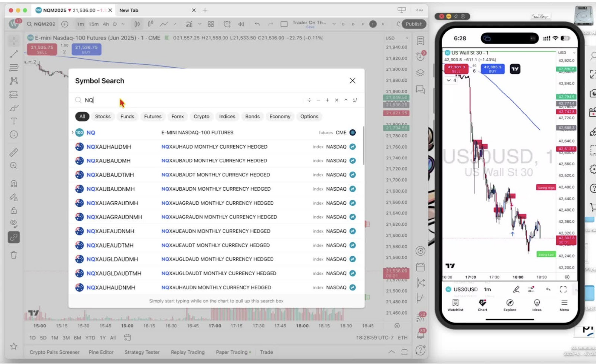596x364 pixels.
Task: Click the plus operator in search box
Action: click(x=327, y=100)
